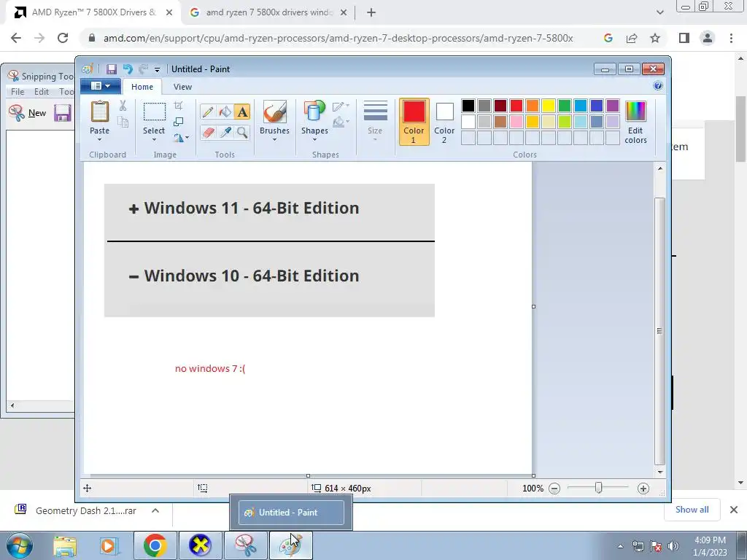Click the Untitled - Paint taskbar preview

[x=291, y=513]
